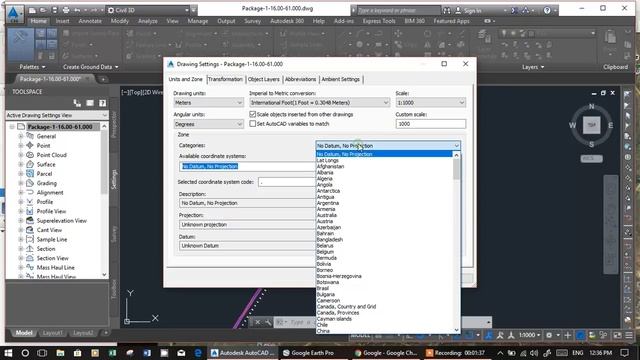Click the Mass Haul Line icon
The image size is (640, 360).
click(x=30, y=267)
